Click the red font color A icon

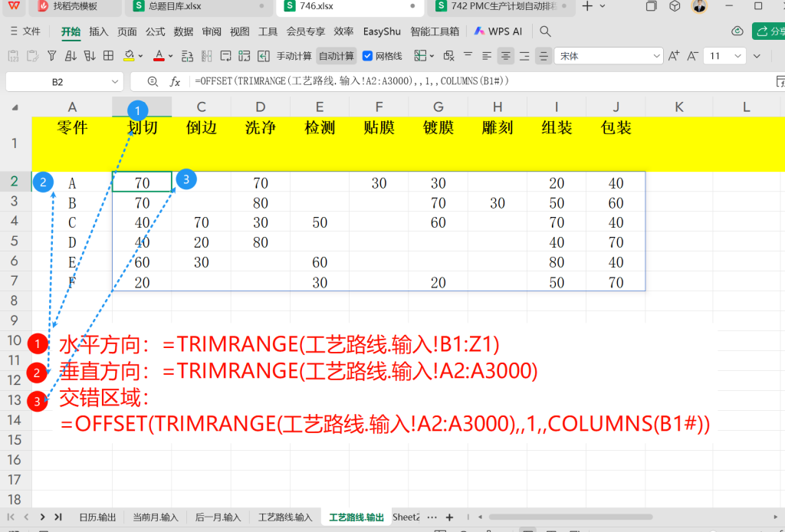[159, 56]
